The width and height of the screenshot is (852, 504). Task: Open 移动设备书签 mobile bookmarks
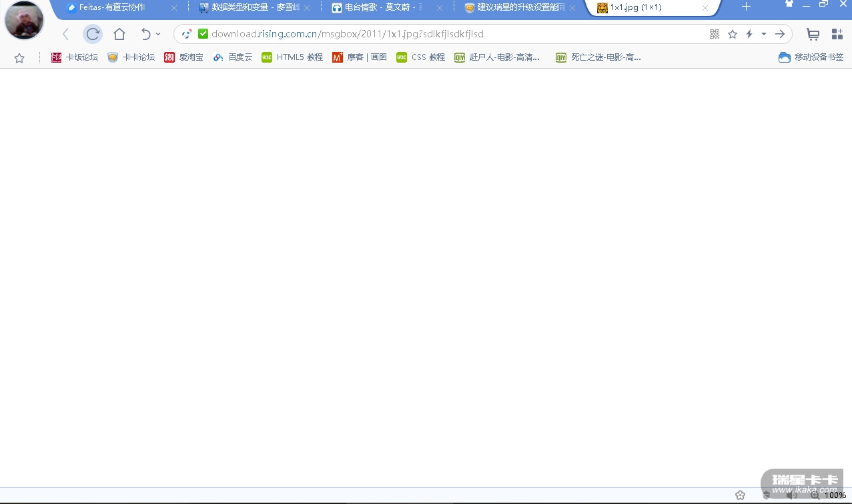(x=811, y=57)
